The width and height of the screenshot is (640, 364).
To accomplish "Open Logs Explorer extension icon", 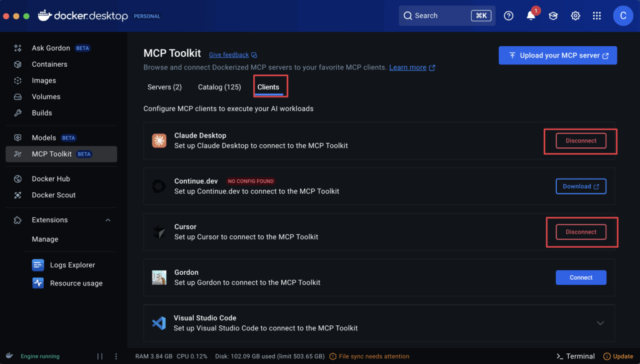I will 38,265.
